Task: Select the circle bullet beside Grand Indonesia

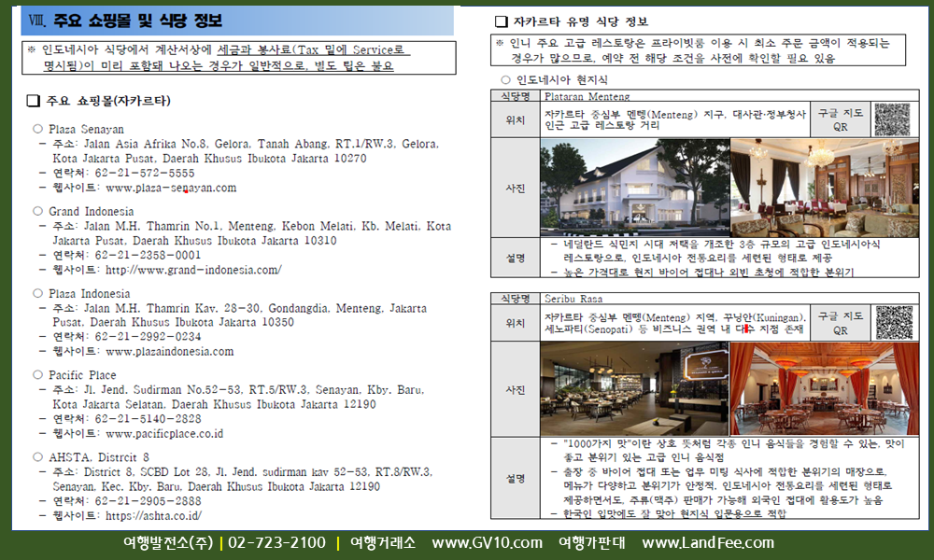Action: (x=37, y=212)
